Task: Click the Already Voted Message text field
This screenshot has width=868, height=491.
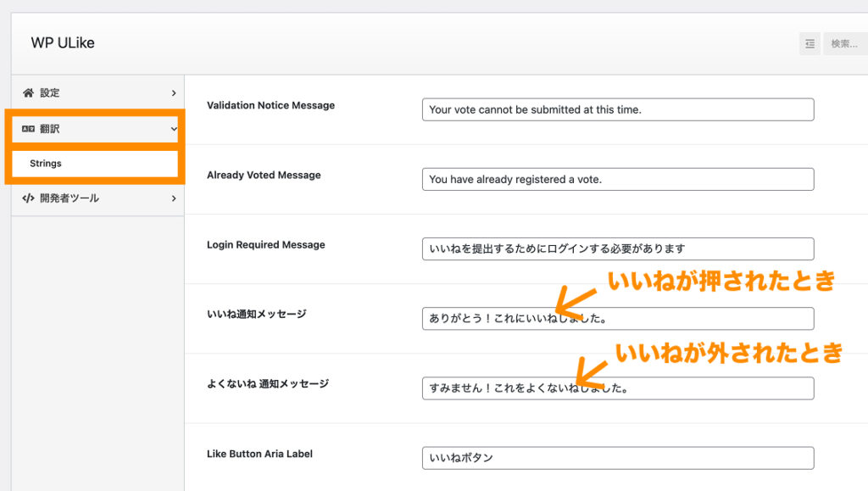Action: pyautogui.click(x=617, y=179)
